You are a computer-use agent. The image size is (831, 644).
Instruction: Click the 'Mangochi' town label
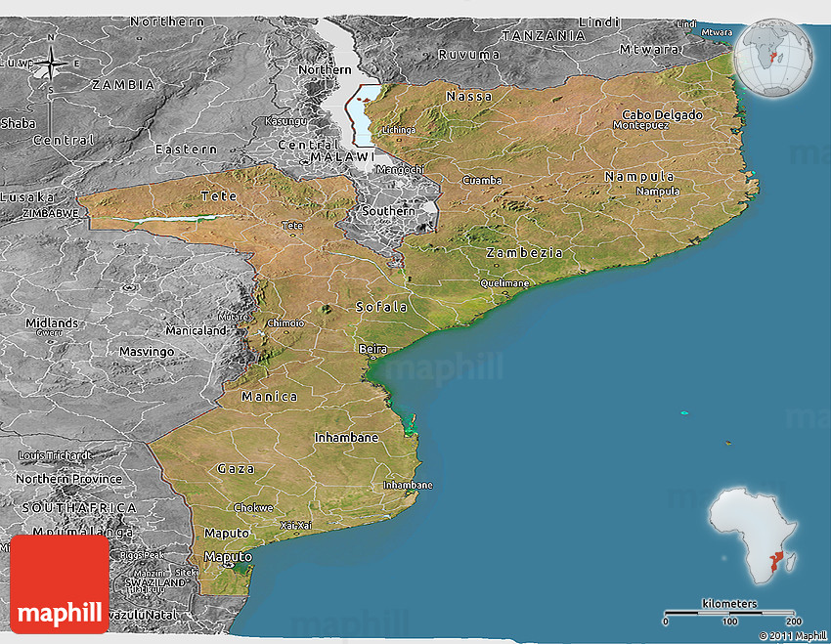pyautogui.click(x=400, y=169)
